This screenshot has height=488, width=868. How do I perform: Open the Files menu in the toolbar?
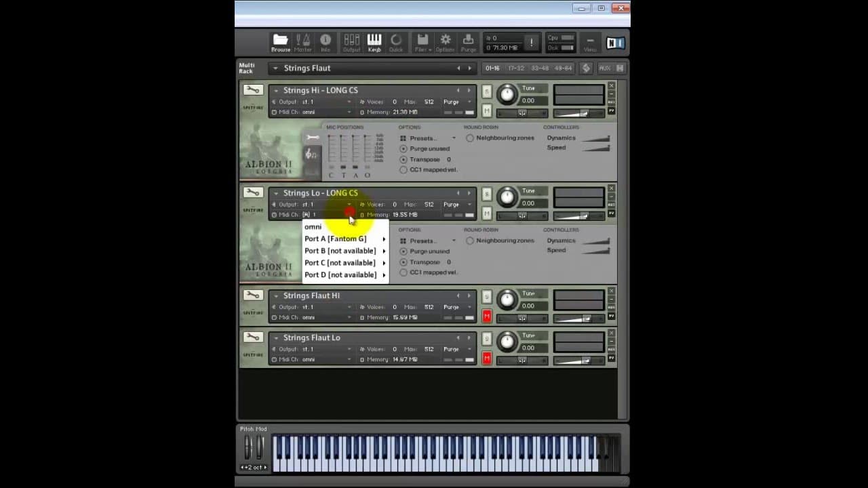422,43
